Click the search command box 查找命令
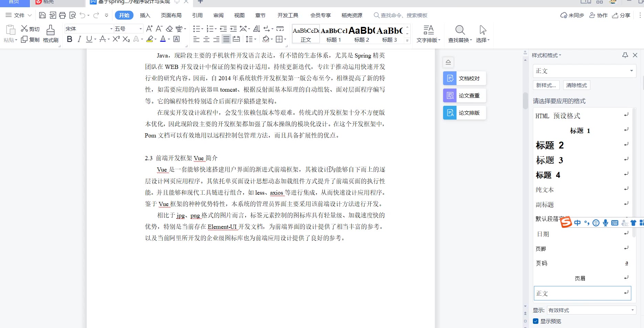 tap(401, 15)
